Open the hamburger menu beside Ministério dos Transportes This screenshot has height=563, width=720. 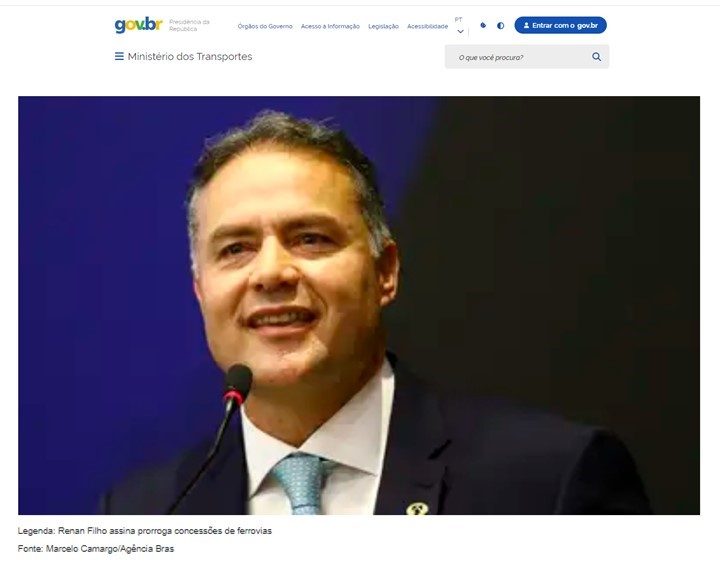[119, 56]
